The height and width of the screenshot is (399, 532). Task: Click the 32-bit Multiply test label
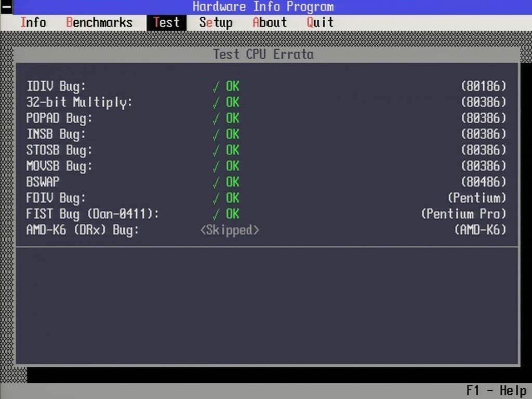79,102
